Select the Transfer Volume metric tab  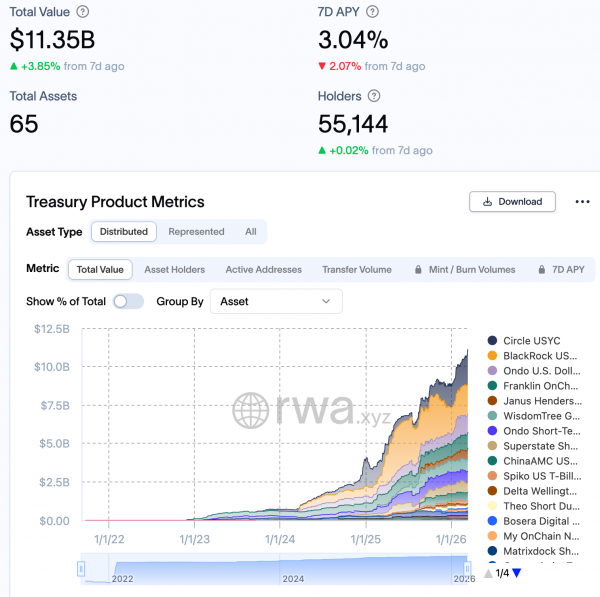coord(356,269)
